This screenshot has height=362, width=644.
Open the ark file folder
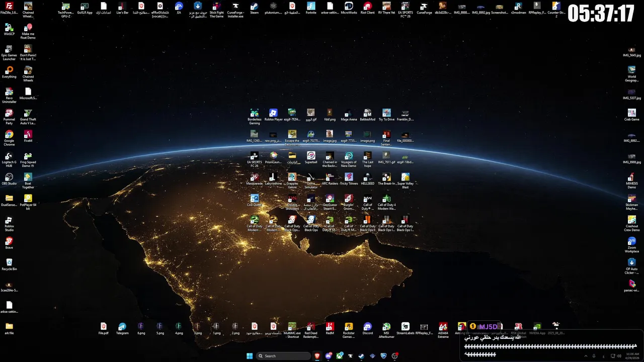pos(9,328)
